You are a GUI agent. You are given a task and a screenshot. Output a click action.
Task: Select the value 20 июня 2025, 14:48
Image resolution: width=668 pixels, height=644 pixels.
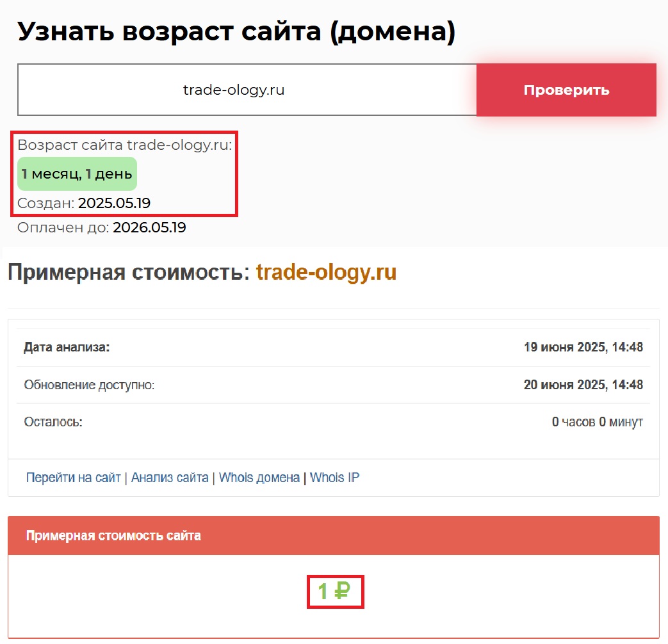tap(583, 385)
